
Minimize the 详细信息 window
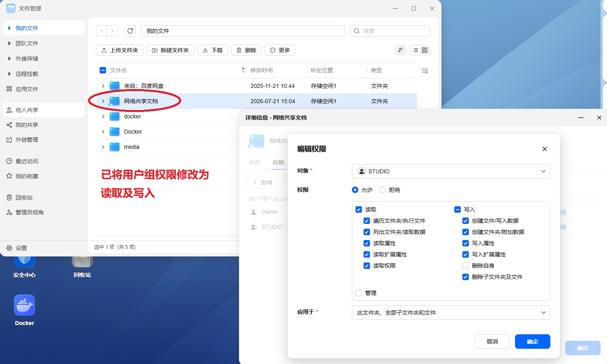pos(581,118)
